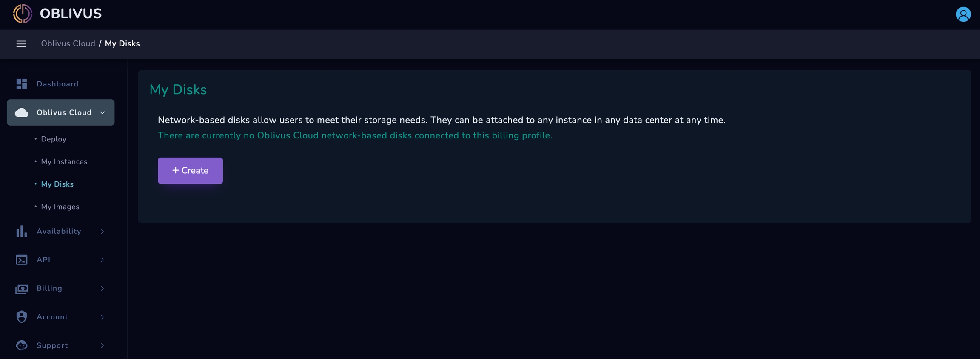Select My Images in sidebar
This screenshot has height=359, width=980.
[x=60, y=207]
